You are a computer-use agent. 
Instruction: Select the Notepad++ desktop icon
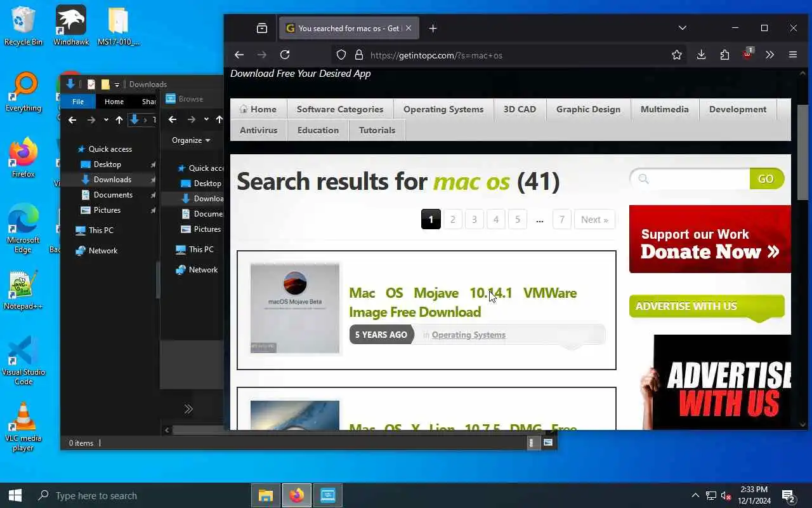click(x=23, y=290)
